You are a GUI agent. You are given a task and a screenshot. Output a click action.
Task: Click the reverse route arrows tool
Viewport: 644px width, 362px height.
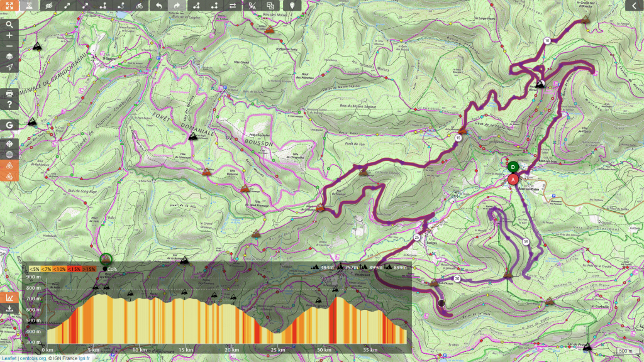[x=233, y=6]
